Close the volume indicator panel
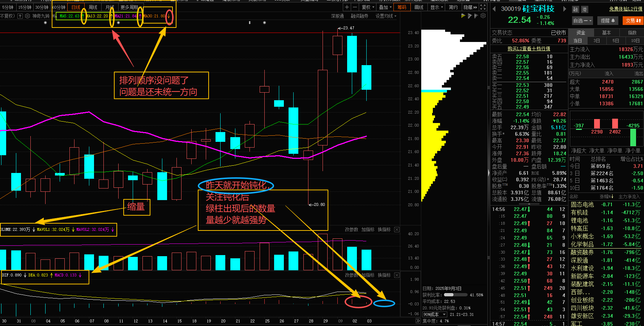 pyautogui.click(x=397, y=229)
